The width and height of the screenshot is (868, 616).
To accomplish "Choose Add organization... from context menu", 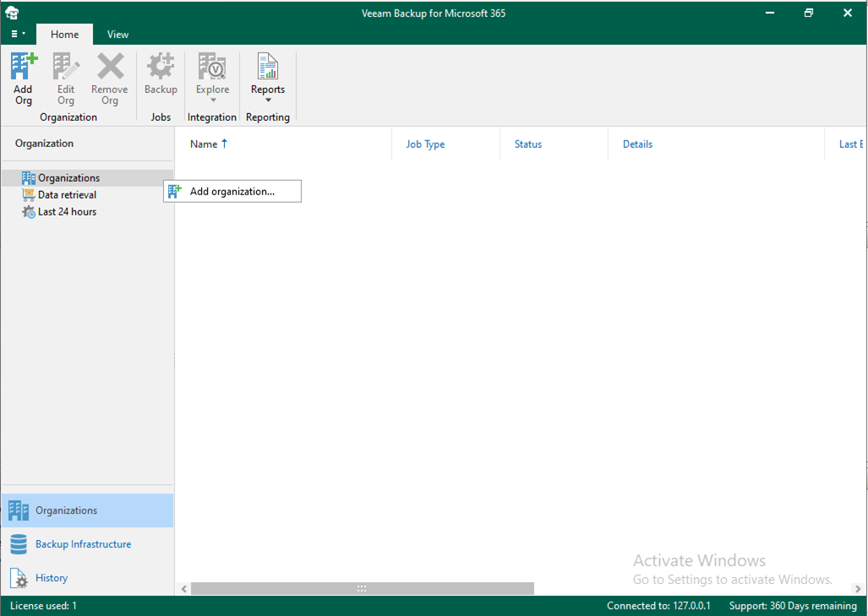I will [x=232, y=192].
